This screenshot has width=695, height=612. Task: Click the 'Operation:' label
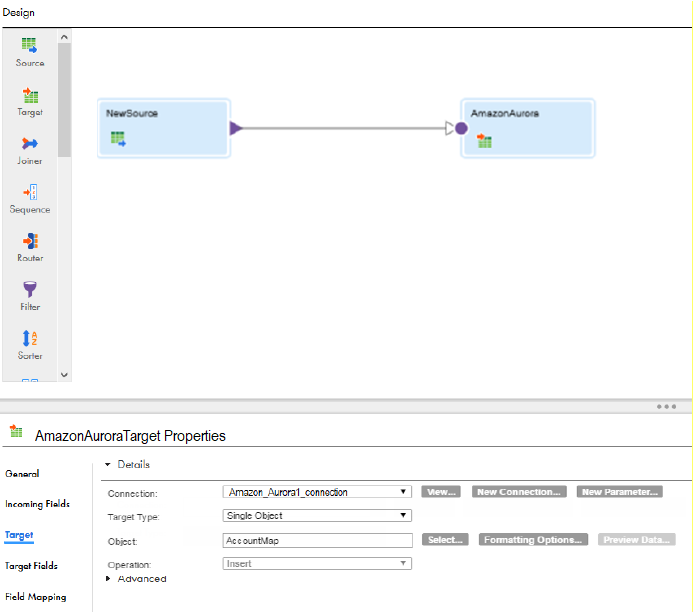(129, 565)
